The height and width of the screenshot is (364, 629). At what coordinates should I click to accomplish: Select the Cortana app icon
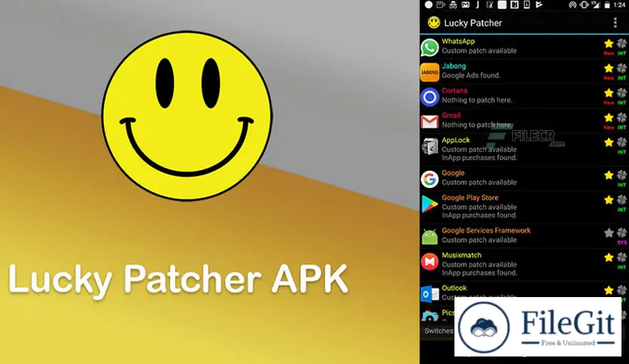pos(430,97)
